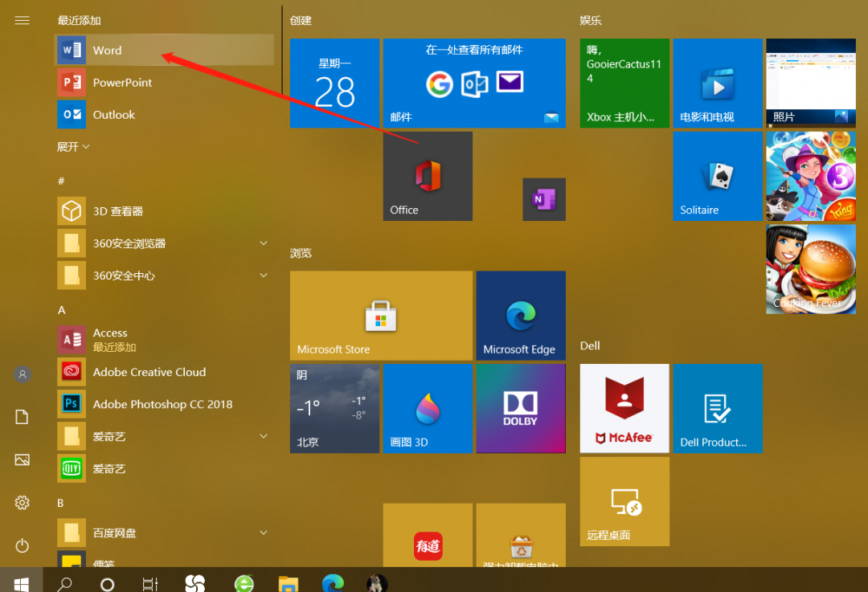Open the 照片 photos tile
The height and width of the screenshot is (592, 868).
tap(811, 83)
